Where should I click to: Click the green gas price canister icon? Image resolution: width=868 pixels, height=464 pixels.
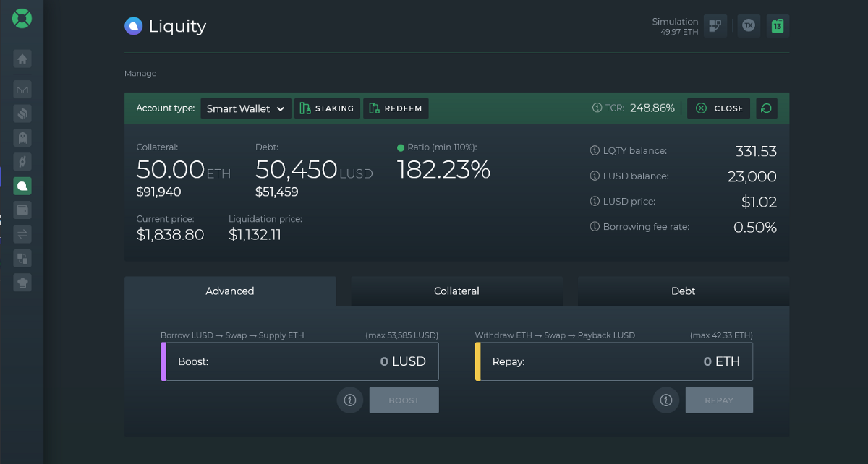[x=778, y=26]
